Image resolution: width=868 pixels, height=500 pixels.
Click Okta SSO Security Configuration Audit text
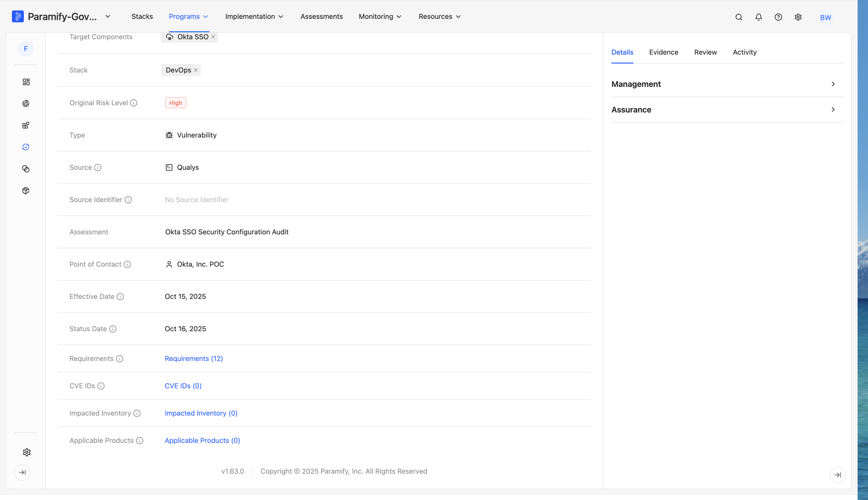click(227, 232)
